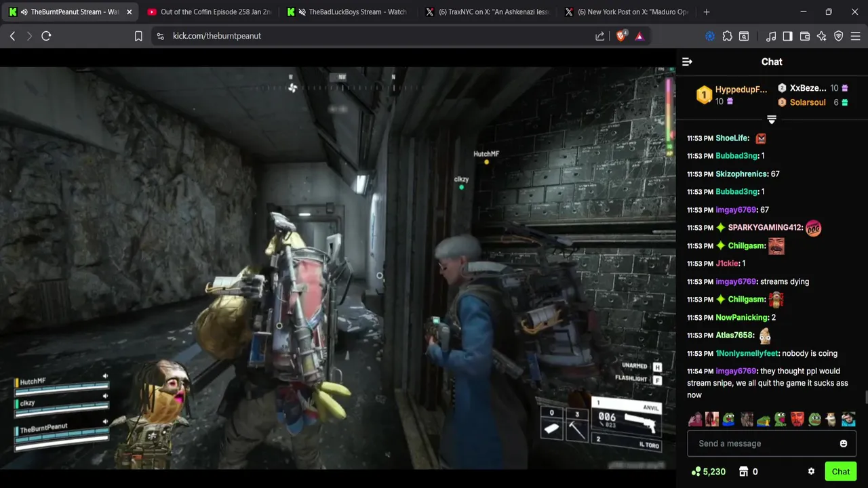Click Atlas7658's peanut emote message

tap(765, 335)
